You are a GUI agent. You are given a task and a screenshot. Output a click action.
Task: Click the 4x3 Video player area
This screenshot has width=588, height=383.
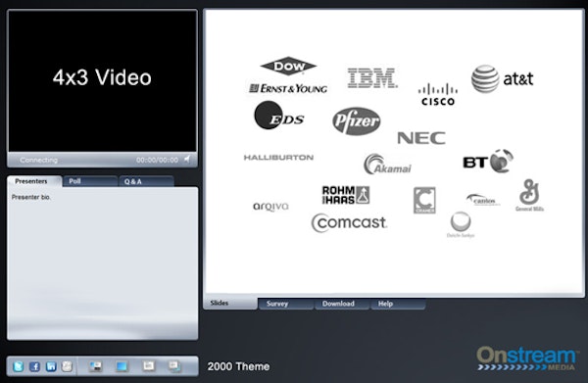102,81
